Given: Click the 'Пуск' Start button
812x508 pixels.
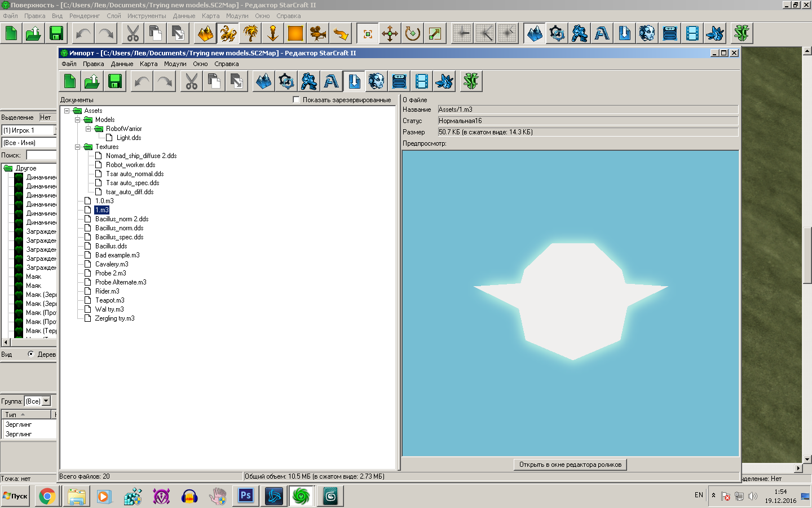Looking at the screenshot, I should 15,496.
